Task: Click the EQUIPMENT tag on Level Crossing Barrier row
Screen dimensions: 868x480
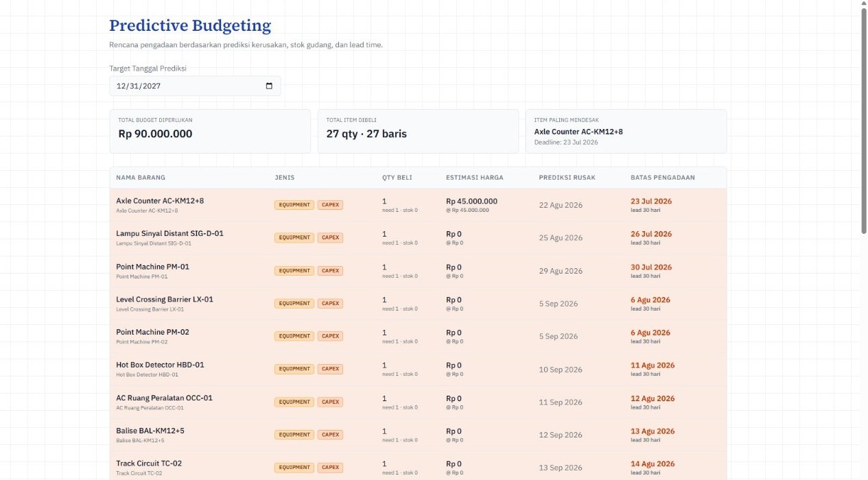Action: coord(294,303)
